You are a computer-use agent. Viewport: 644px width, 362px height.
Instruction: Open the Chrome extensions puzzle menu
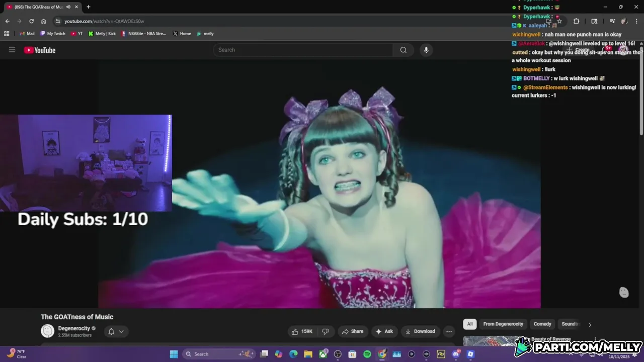576,21
